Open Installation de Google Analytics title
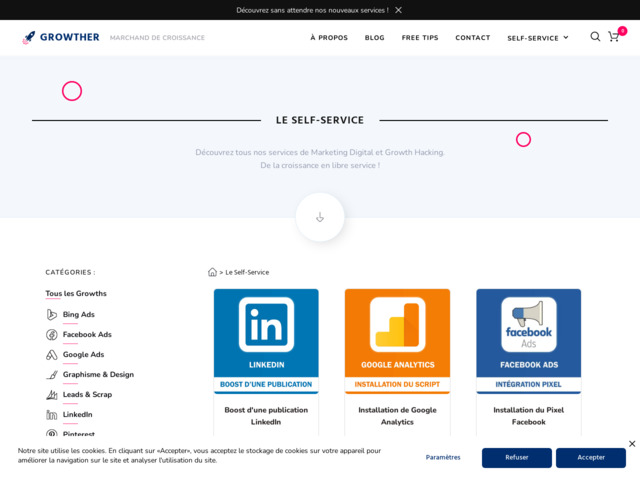 (398, 416)
